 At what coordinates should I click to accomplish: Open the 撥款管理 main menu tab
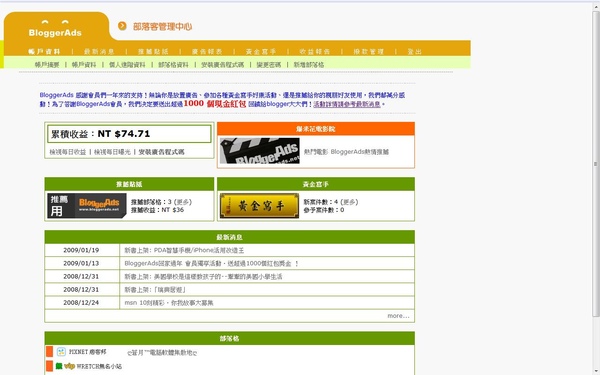(368, 52)
